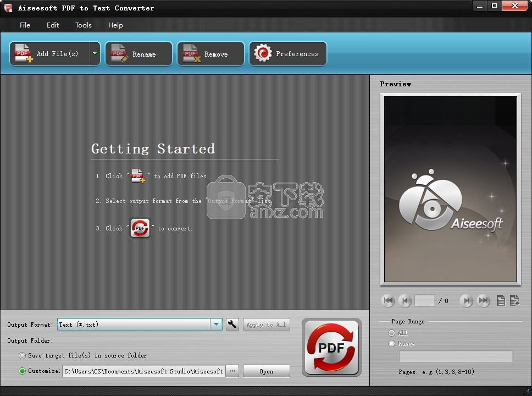
Task: Click the Output Folder label
Action: [x=30, y=340]
